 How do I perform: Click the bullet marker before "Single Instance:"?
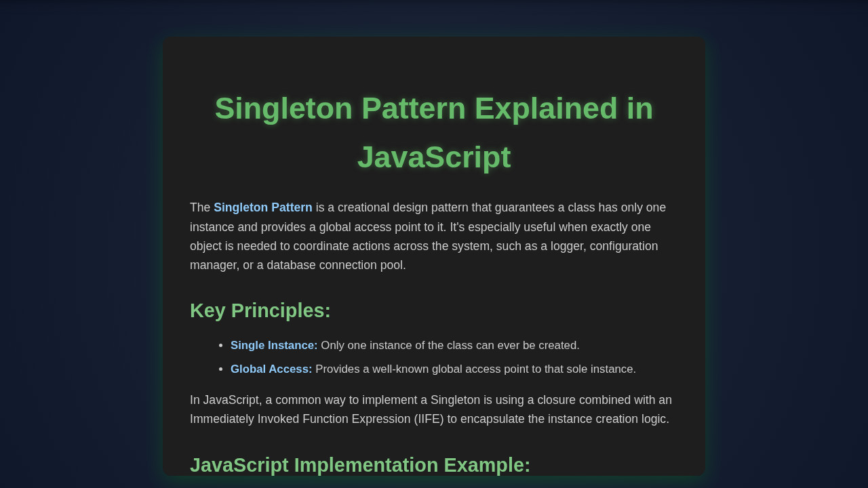[219, 345]
